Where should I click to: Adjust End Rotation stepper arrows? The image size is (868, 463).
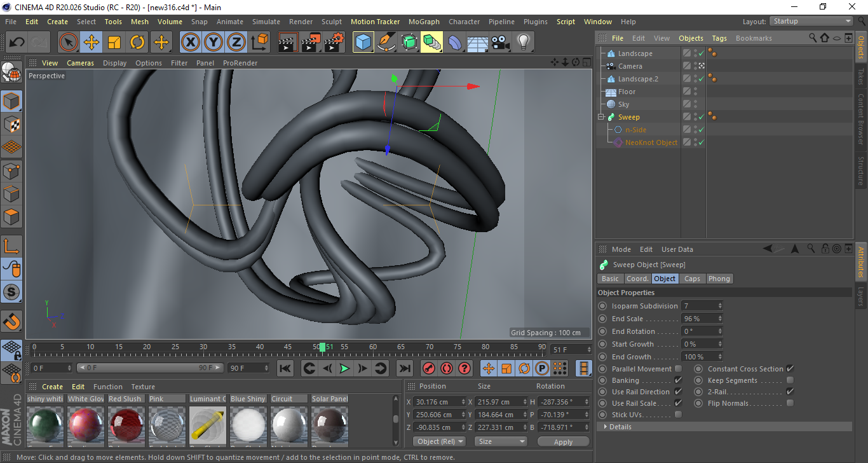pyautogui.click(x=720, y=331)
